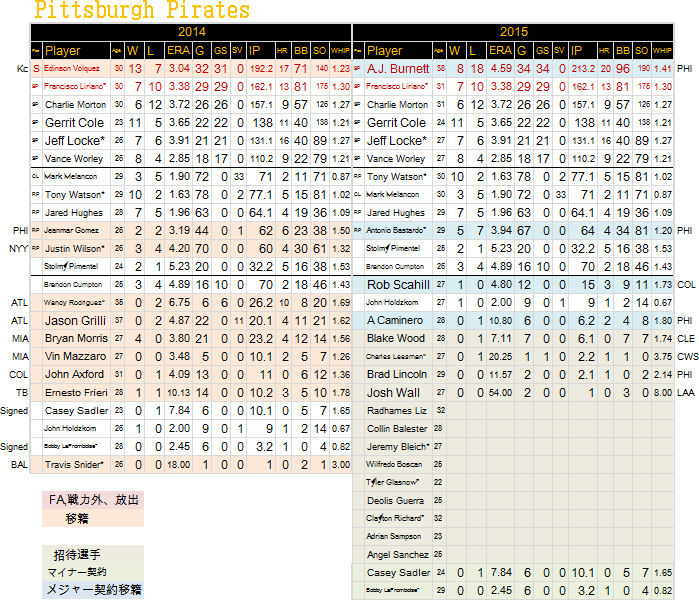The image size is (699, 600).
Task: Select Brad Lincoln player name
Action: [x=397, y=374]
